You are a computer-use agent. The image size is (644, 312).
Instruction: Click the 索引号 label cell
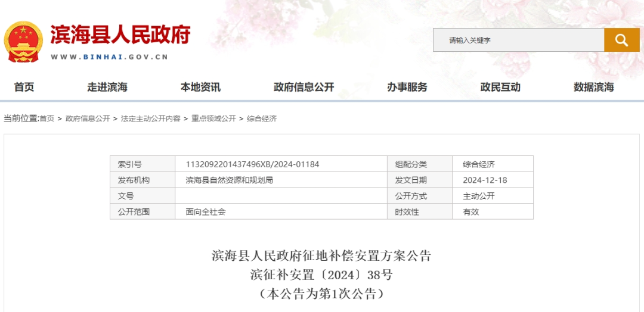[142, 164]
